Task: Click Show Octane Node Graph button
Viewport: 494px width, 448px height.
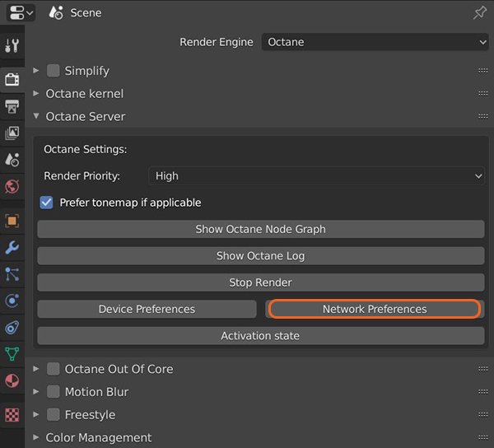Action: [261, 229]
